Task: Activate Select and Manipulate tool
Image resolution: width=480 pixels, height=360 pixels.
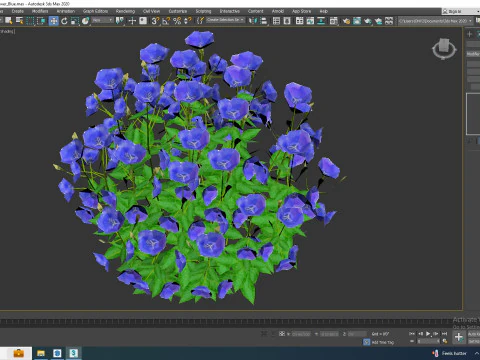Action: click(132, 21)
